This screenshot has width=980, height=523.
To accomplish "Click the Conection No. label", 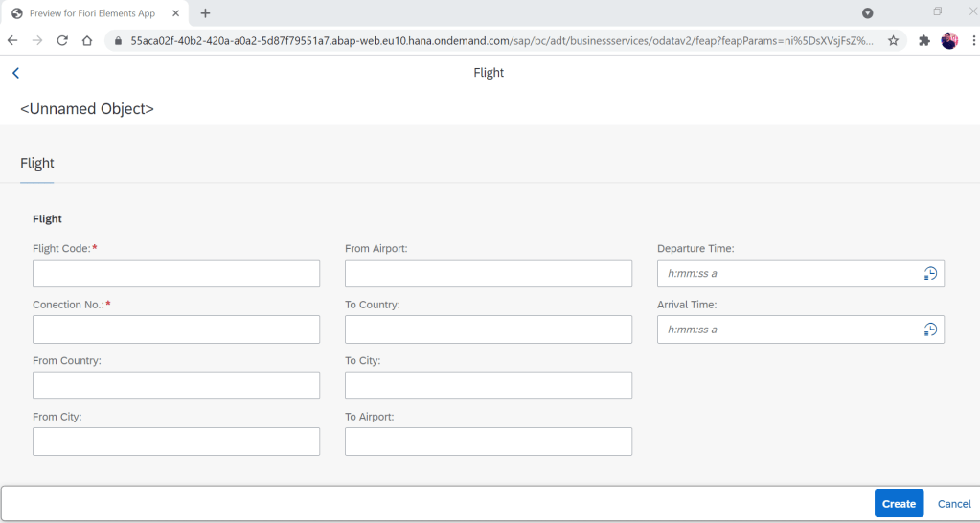I will (68, 305).
